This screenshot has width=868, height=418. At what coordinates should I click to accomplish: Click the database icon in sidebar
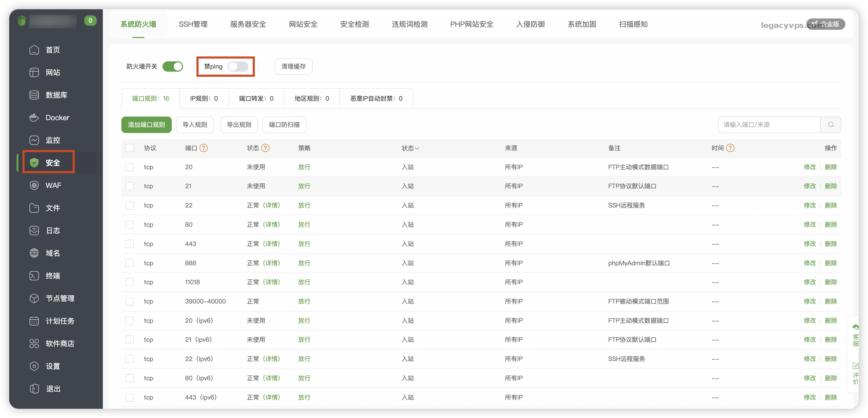(x=34, y=95)
